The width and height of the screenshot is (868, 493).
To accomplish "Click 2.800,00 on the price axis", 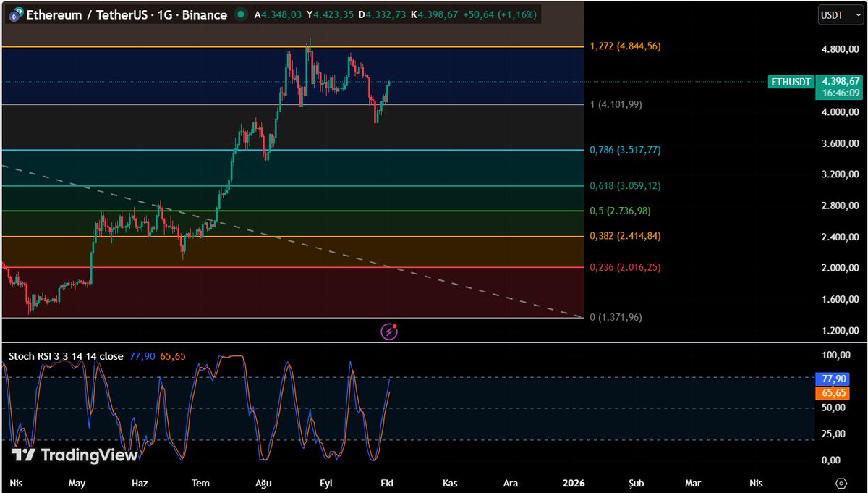I will click(x=839, y=206).
